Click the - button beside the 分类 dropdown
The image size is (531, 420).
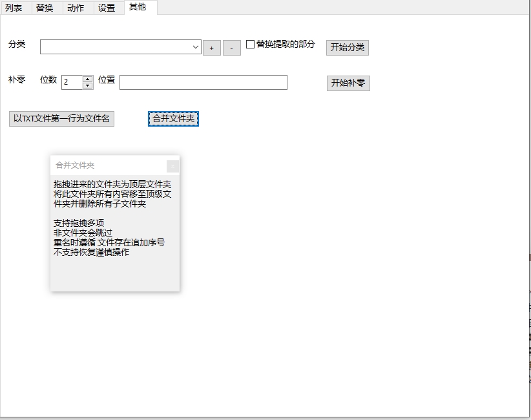coord(231,48)
